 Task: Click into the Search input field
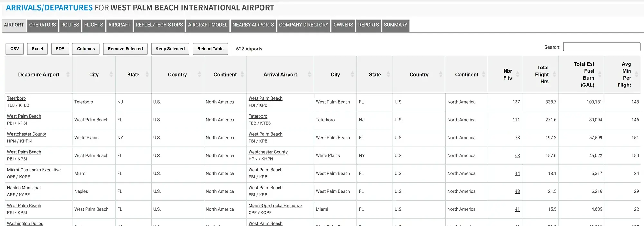pyautogui.click(x=601, y=47)
